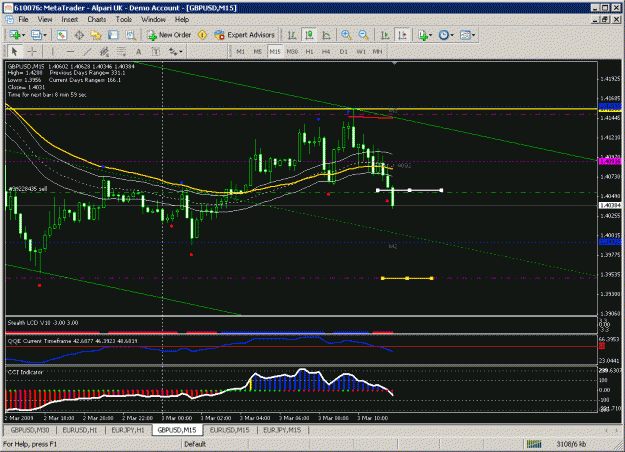
Task: Open the Insert menu
Action: click(x=70, y=19)
